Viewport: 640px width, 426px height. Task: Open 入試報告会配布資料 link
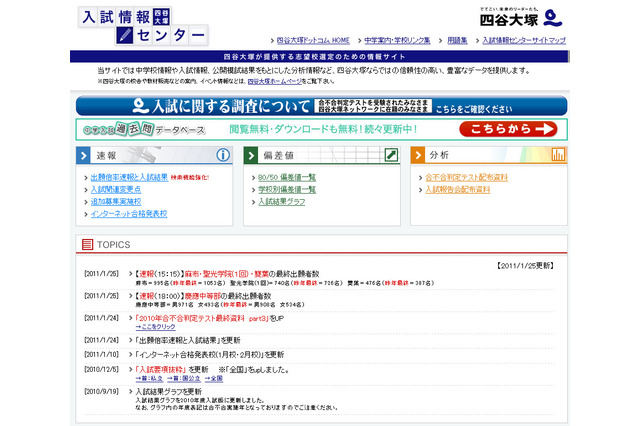458,190
